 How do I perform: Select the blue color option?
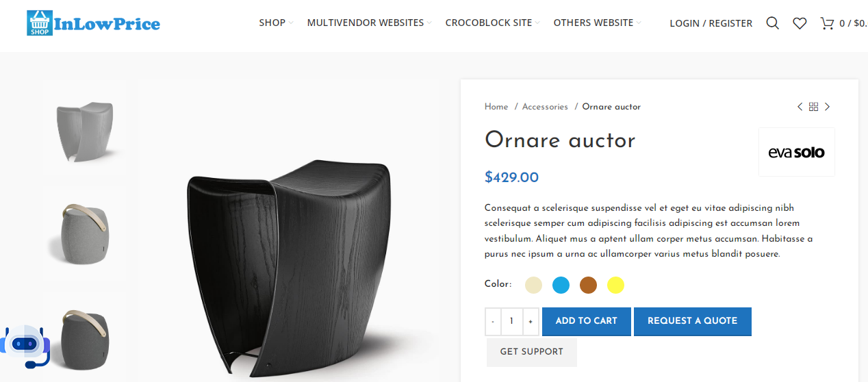(561, 285)
